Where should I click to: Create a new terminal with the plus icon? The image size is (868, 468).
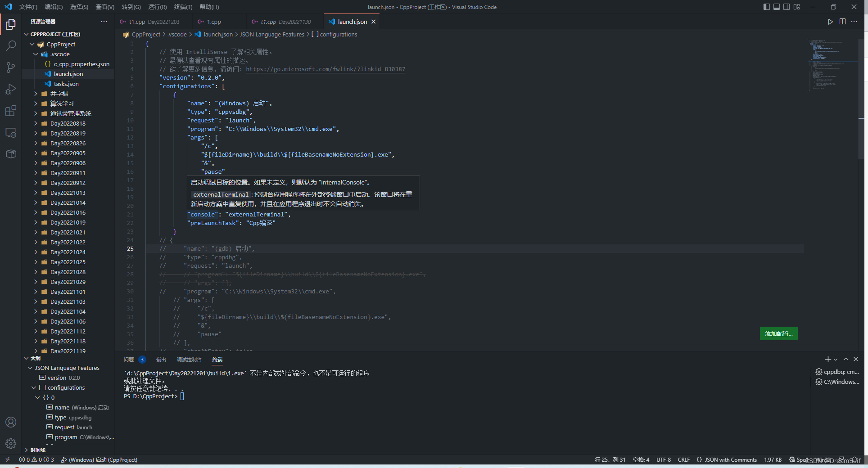pos(827,359)
